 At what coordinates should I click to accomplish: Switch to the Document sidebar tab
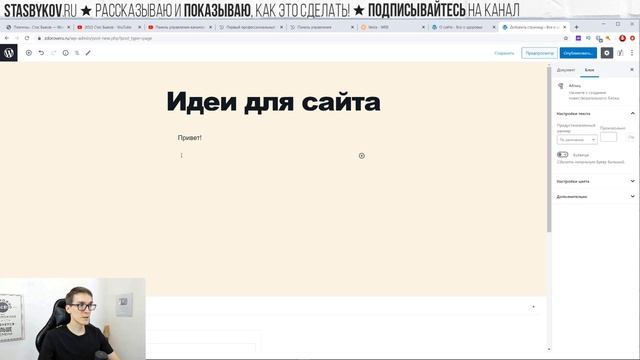click(566, 70)
